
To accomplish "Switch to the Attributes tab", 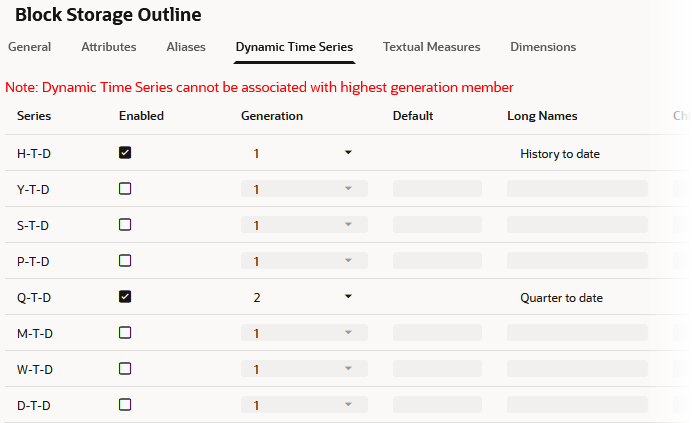I will point(109,47).
